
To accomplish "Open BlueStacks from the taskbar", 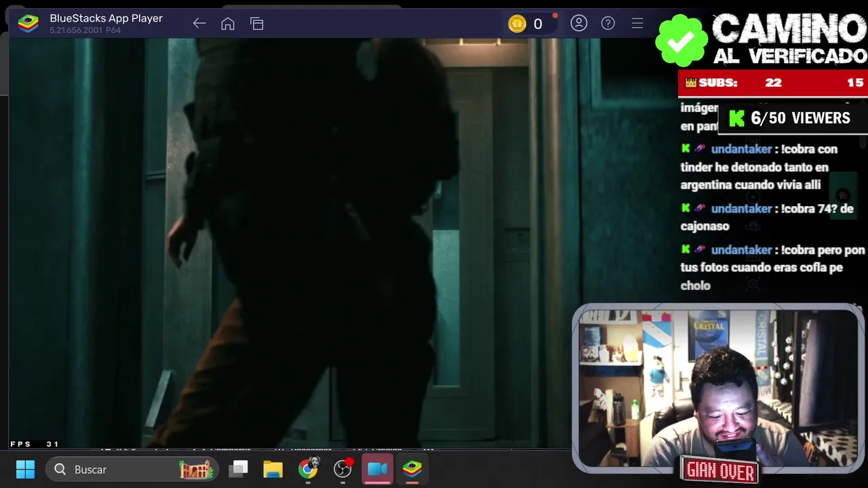I will click(412, 469).
